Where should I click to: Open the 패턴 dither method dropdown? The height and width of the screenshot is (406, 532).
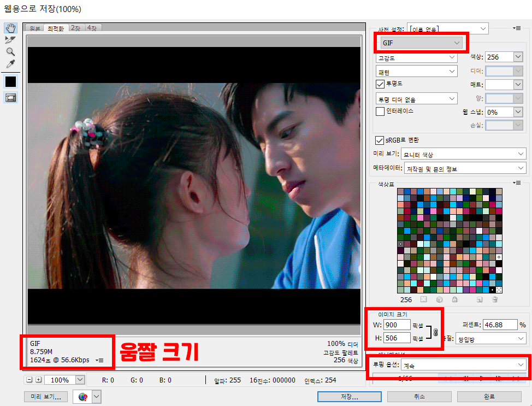[x=417, y=72]
